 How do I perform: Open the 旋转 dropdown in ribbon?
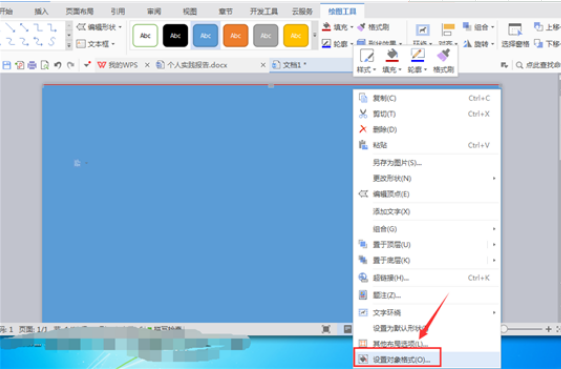pos(478,44)
